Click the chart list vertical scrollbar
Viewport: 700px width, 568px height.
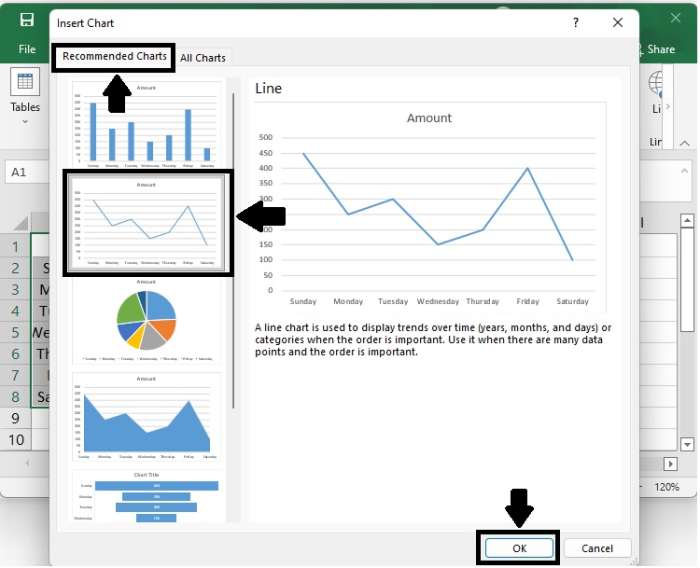[233, 250]
